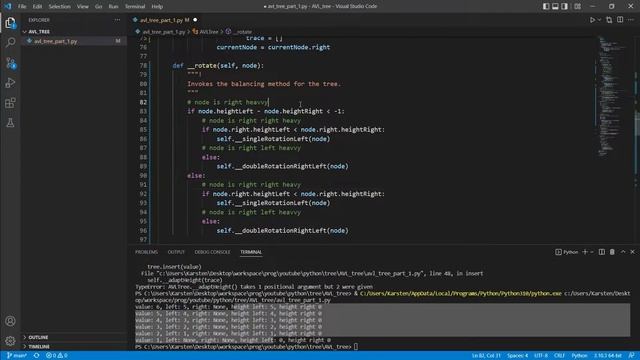
Task: Open the Run and Debug view
Action: 10,83
